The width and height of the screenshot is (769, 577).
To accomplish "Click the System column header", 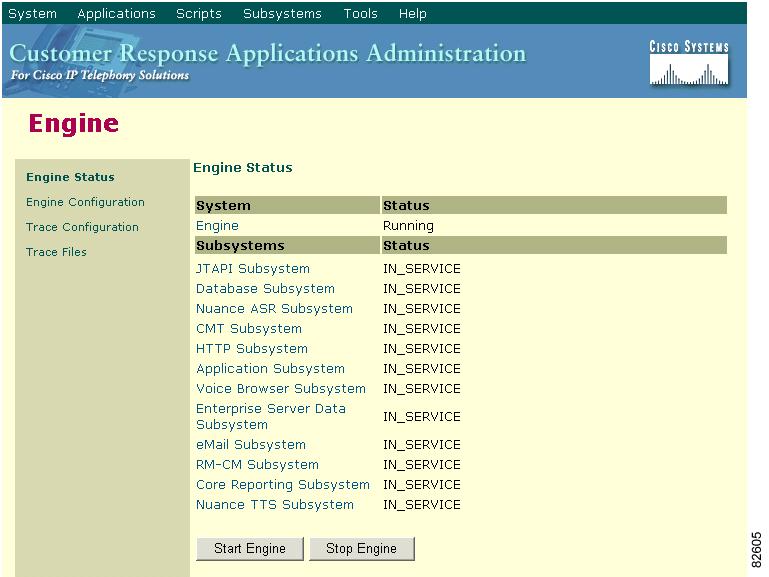I will 287,205.
